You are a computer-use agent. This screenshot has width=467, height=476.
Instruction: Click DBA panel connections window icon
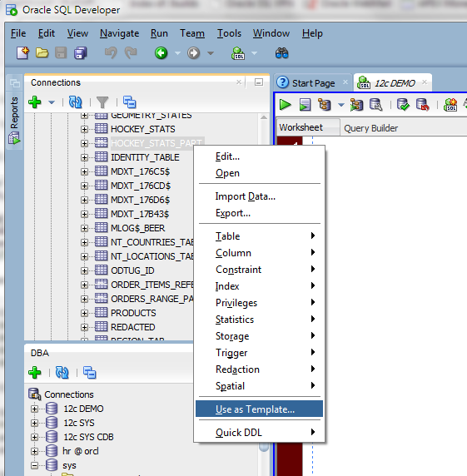[x=90, y=373]
